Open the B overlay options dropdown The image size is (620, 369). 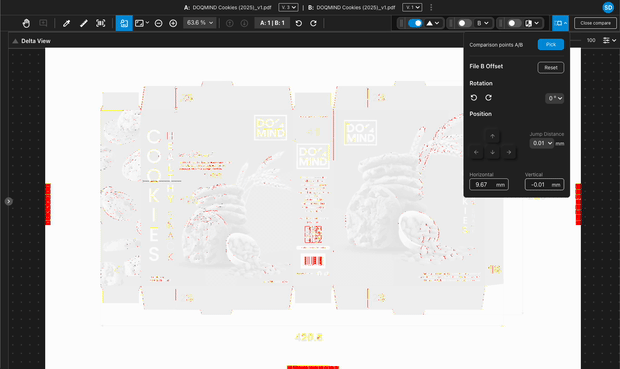click(483, 23)
